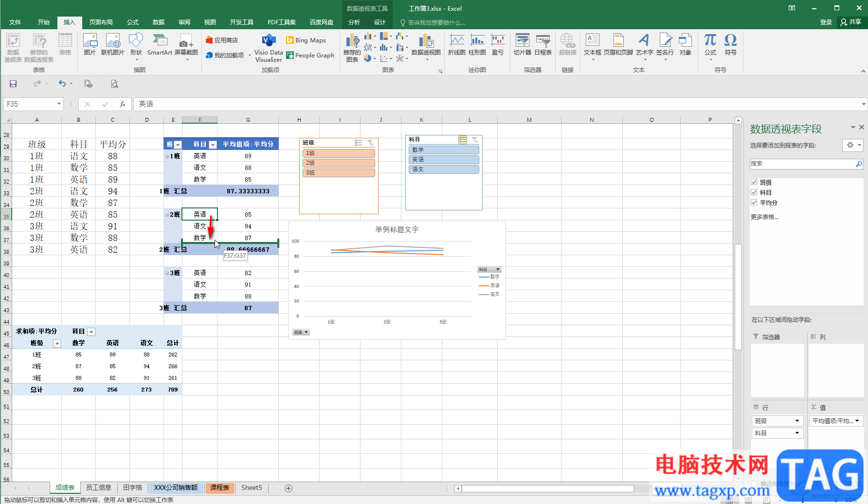Uncheck the 平均分 field checkbox
The image size is (868, 504).
(x=754, y=203)
